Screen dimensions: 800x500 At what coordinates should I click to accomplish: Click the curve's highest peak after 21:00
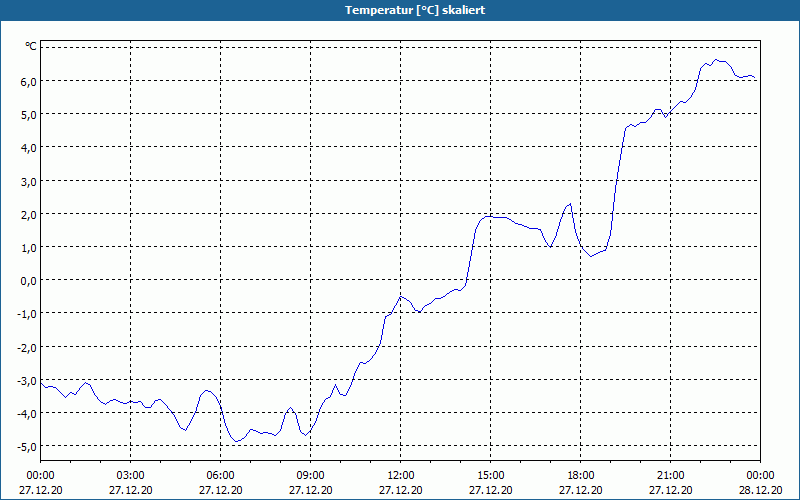[716, 60]
